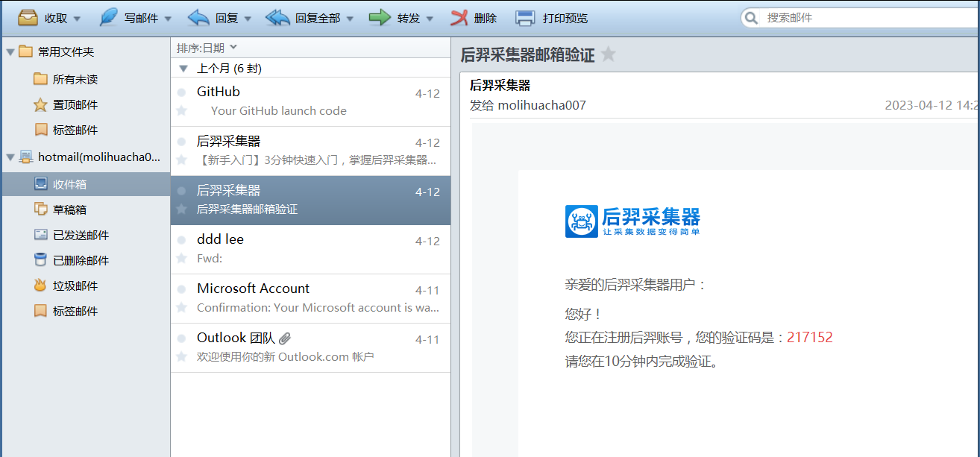Star the ddd lee email
Viewport: 980px width, 457px height.
(181, 258)
